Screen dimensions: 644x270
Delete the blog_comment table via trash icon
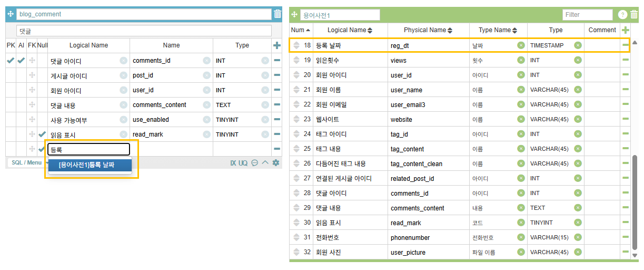(x=278, y=14)
